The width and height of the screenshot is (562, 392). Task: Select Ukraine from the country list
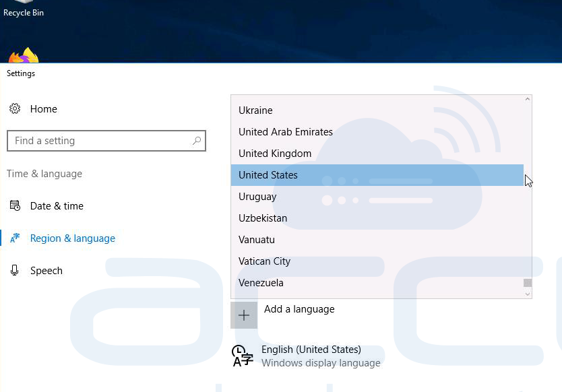point(377,110)
